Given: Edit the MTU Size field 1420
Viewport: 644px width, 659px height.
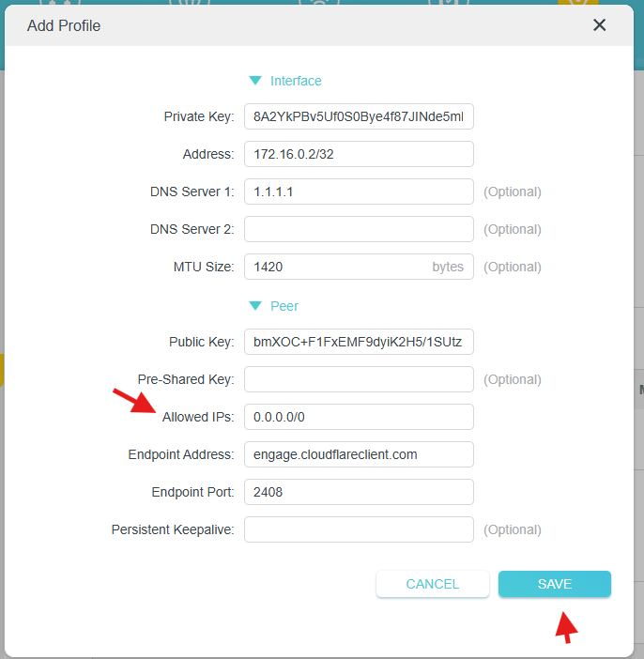Looking at the screenshot, I should 359,267.
